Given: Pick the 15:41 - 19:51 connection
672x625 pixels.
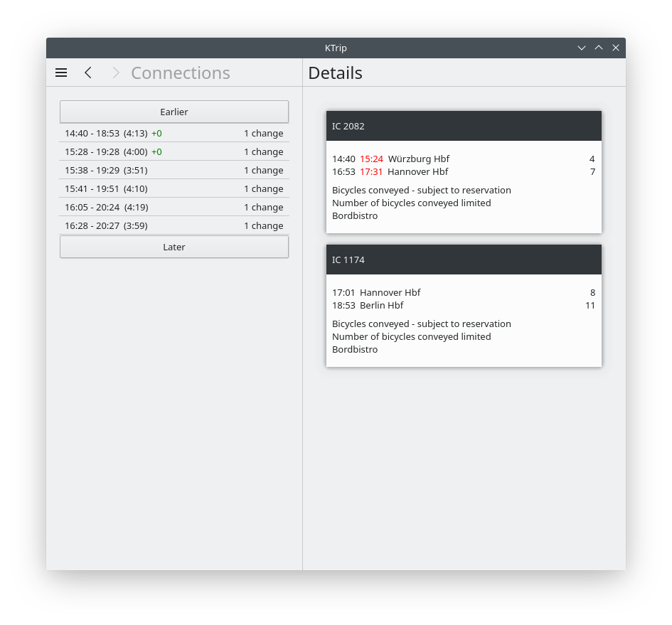Looking at the screenshot, I should pos(174,188).
